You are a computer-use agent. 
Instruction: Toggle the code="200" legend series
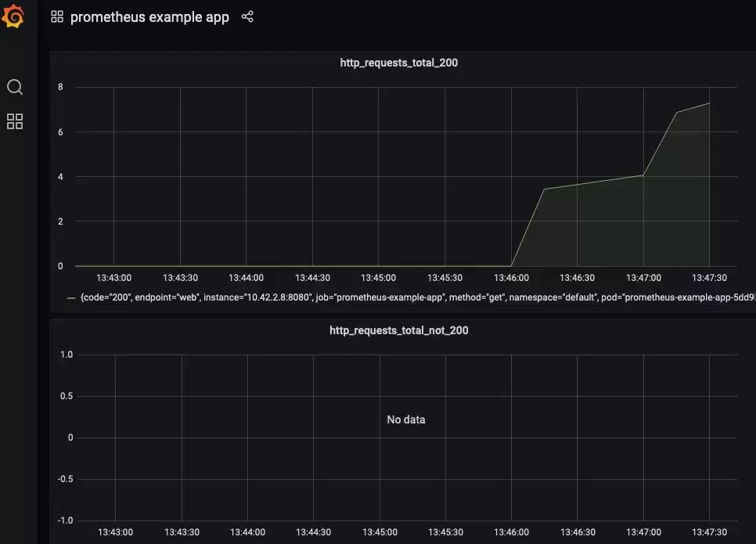click(418, 297)
